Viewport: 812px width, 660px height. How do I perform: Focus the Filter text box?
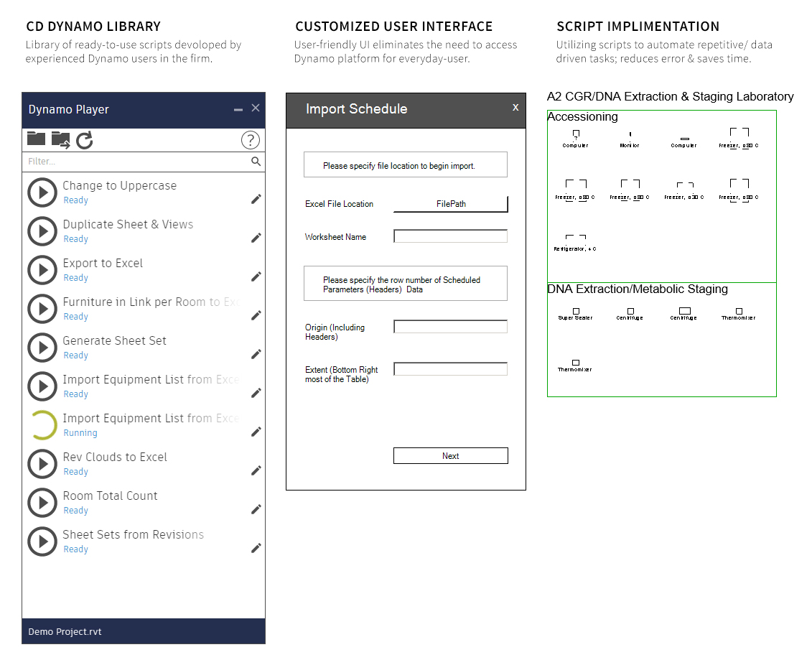[x=136, y=162]
